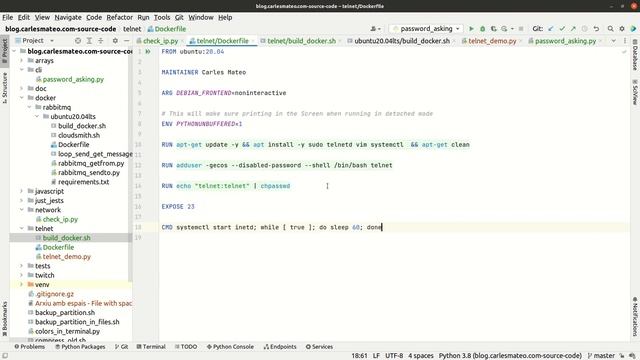Show Git history clock icon
This screenshot has width=640, height=360.
pyautogui.click(x=584, y=29)
